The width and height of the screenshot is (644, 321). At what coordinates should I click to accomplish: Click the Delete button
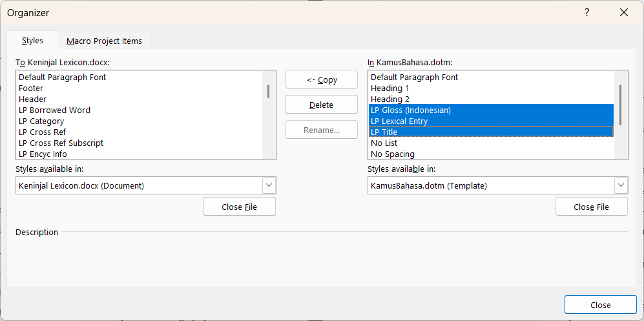[x=321, y=105]
